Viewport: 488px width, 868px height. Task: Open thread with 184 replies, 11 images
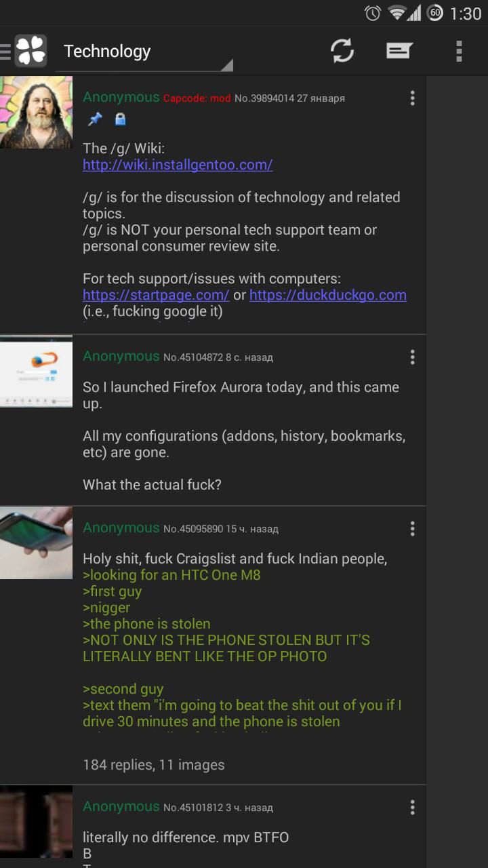[x=154, y=765]
